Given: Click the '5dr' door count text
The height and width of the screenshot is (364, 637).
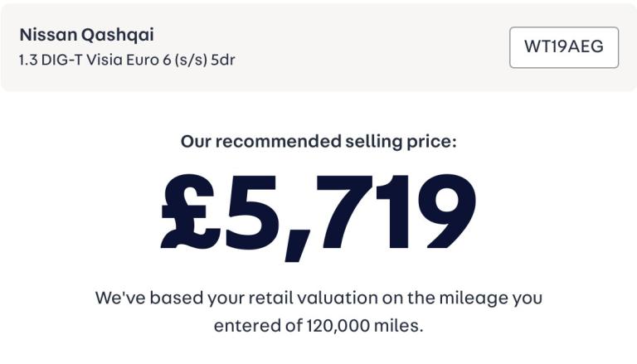Looking at the screenshot, I should (223, 61).
